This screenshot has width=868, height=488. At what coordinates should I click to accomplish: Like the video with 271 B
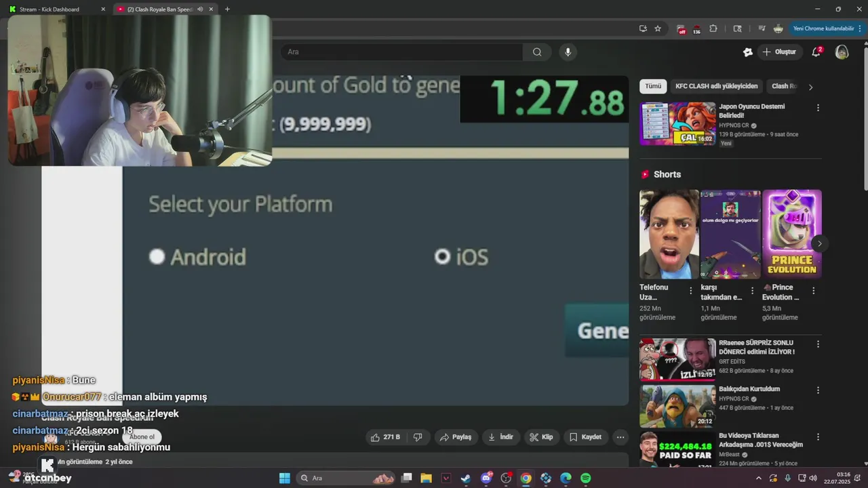[x=385, y=437]
